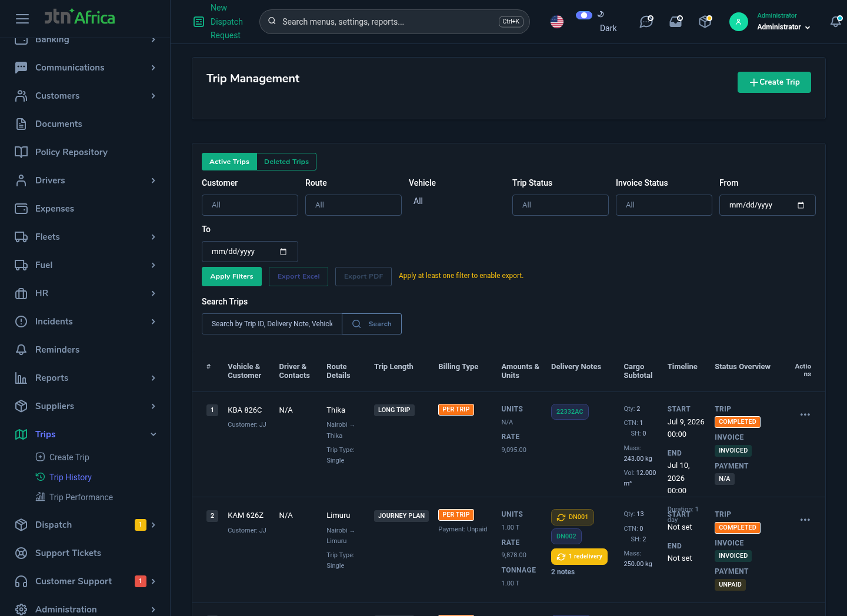847x616 pixels.
Task: Open actions menu for KBA 826C trip
Action: [805, 414]
